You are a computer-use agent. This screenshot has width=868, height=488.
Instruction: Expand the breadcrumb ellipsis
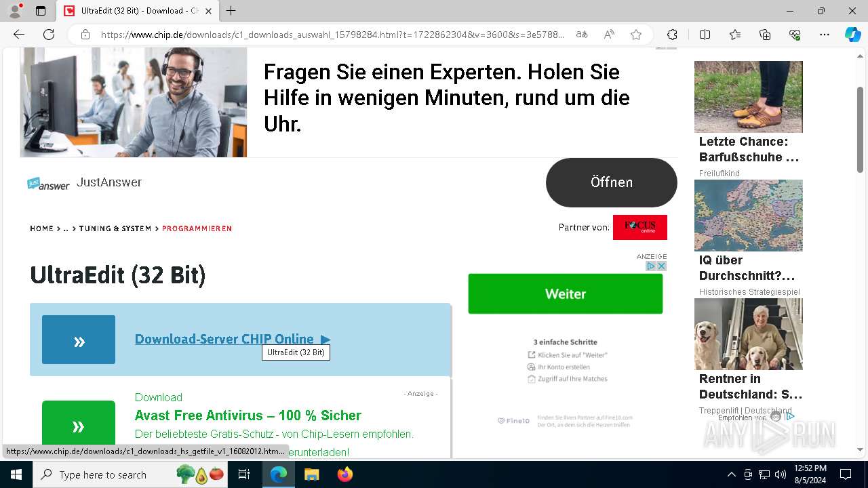pos(66,228)
